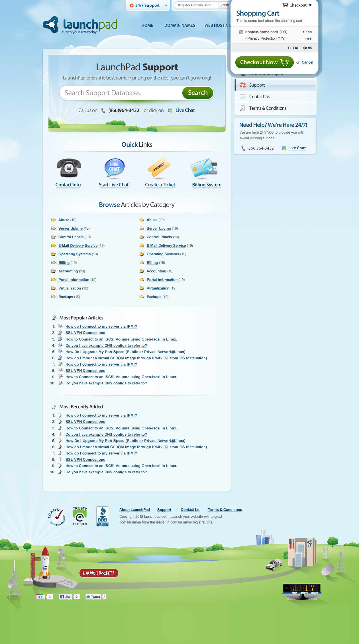
Task: Click the shopping cart icon beside Checkout
Action: [285, 5]
